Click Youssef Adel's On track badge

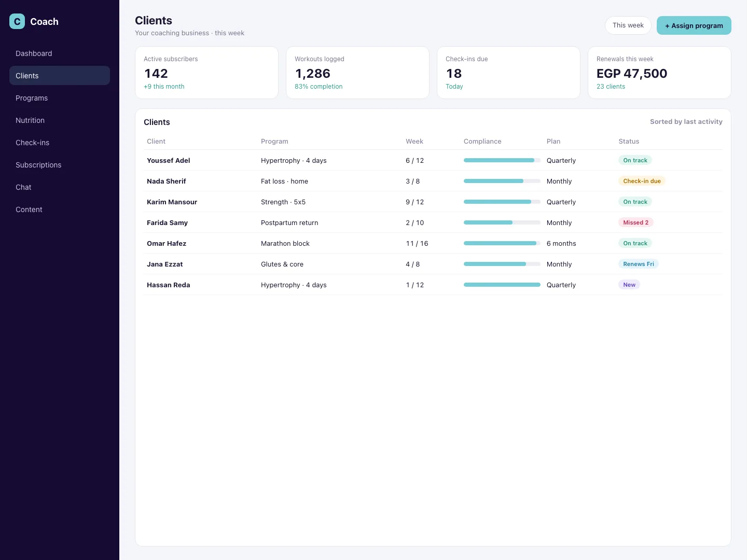click(635, 160)
